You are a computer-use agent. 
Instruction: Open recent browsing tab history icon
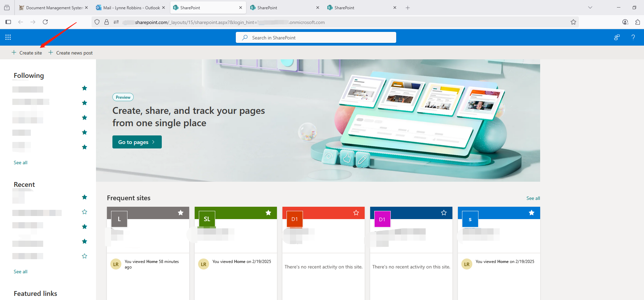pos(7,8)
